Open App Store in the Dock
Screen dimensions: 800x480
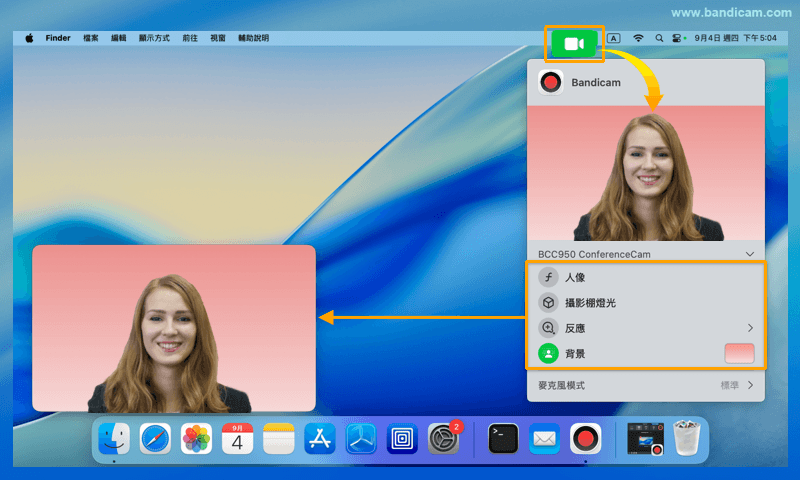320,439
